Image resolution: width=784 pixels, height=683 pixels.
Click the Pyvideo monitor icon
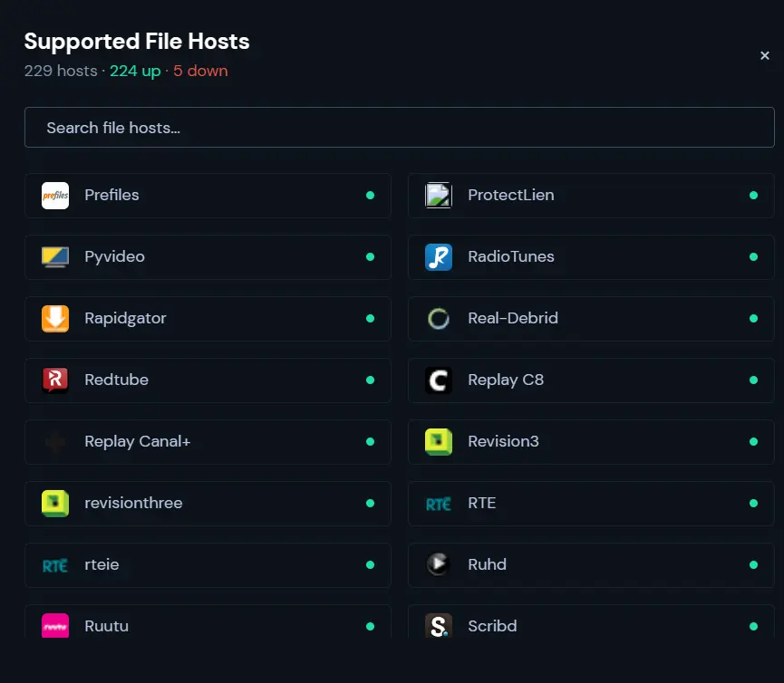click(x=55, y=257)
